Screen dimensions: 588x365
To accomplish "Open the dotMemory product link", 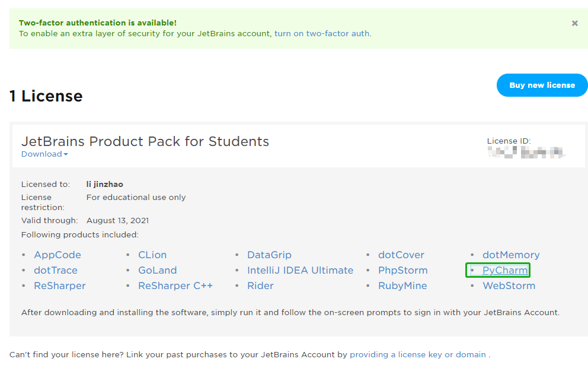I will [511, 255].
